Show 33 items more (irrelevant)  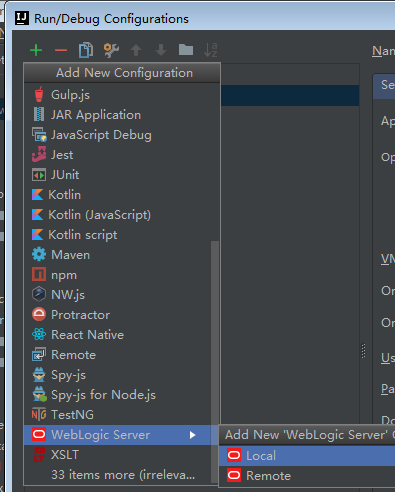[x=118, y=475]
